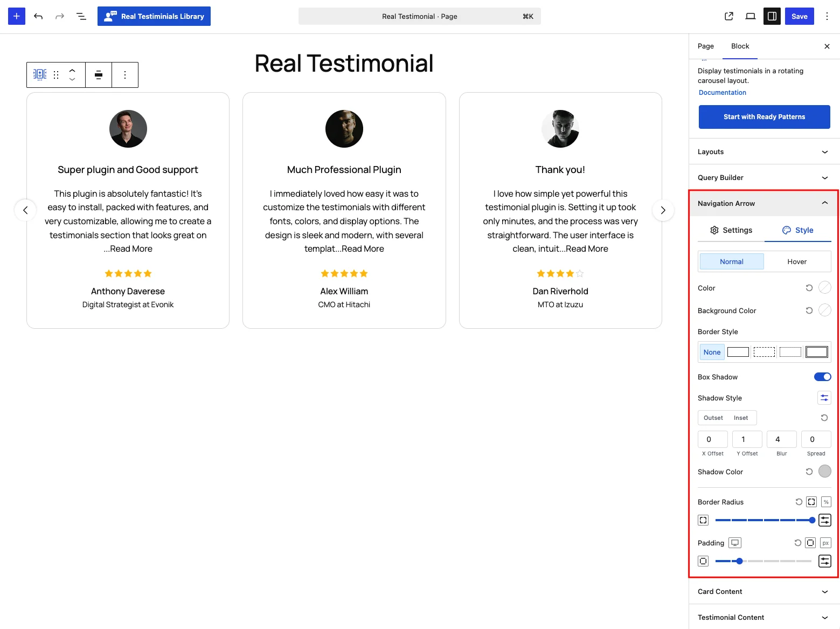Reset the Background Color
Image resolution: width=840 pixels, height=629 pixels.
coord(809,310)
